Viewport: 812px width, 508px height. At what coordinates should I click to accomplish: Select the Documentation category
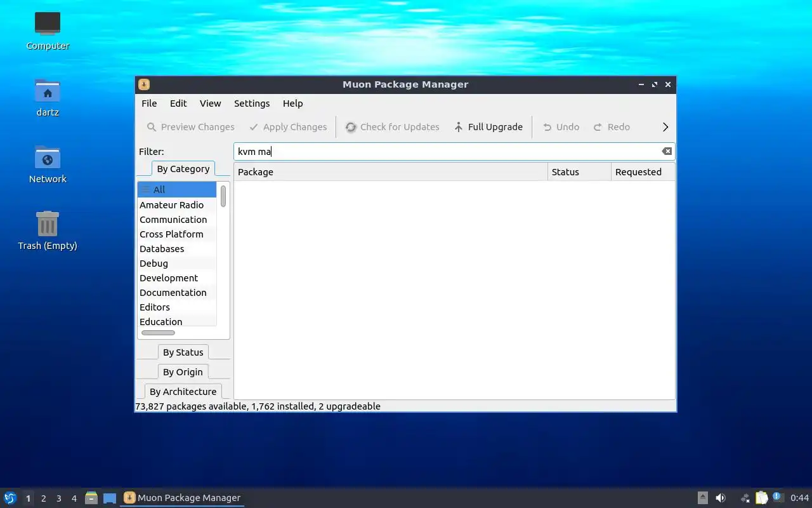[177, 293]
